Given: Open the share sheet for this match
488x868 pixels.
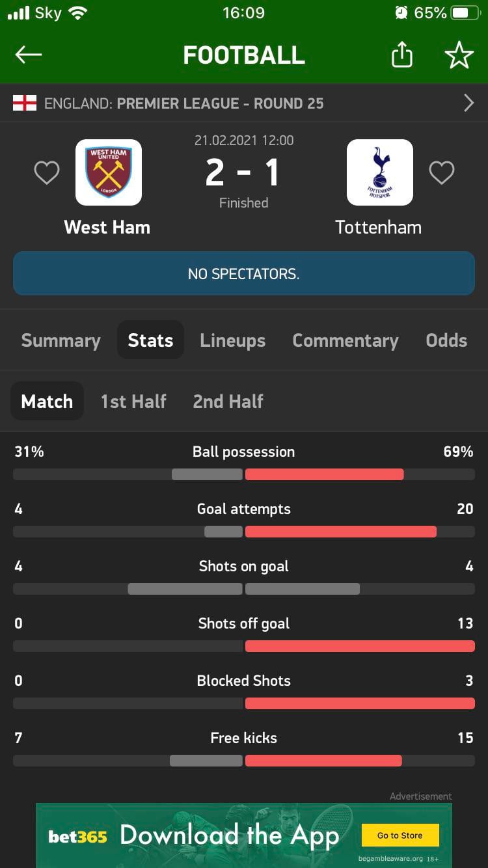Looking at the screenshot, I should tap(401, 55).
